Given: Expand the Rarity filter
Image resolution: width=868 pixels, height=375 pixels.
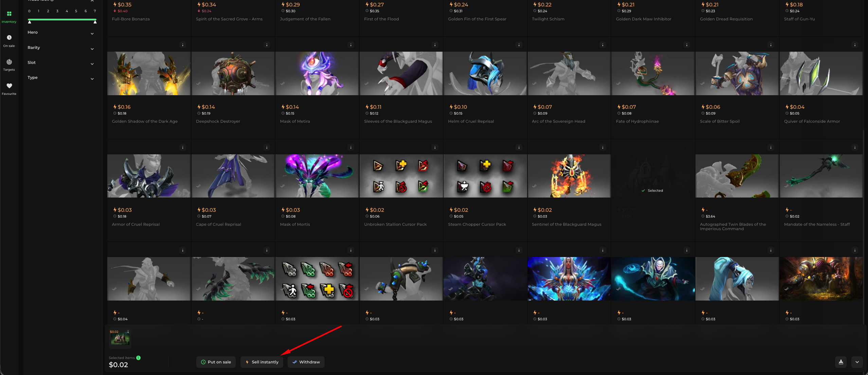Looking at the screenshot, I should [x=61, y=48].
